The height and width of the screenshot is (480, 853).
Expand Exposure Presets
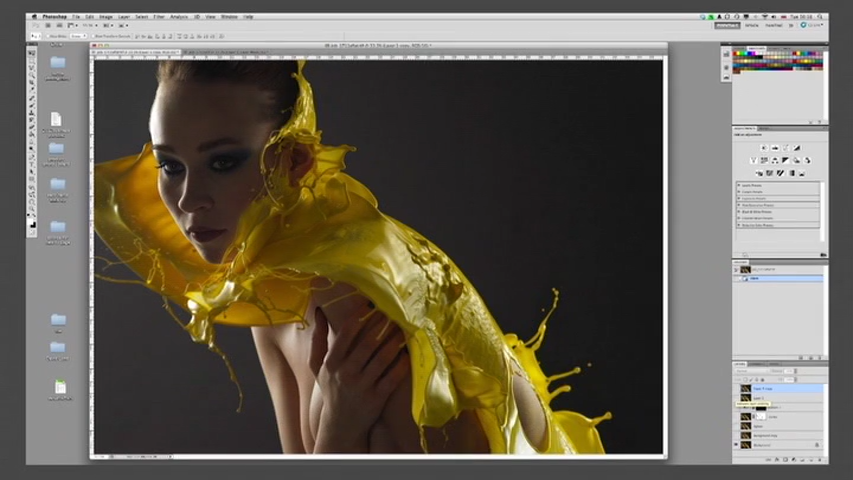(x=739, y=199)
